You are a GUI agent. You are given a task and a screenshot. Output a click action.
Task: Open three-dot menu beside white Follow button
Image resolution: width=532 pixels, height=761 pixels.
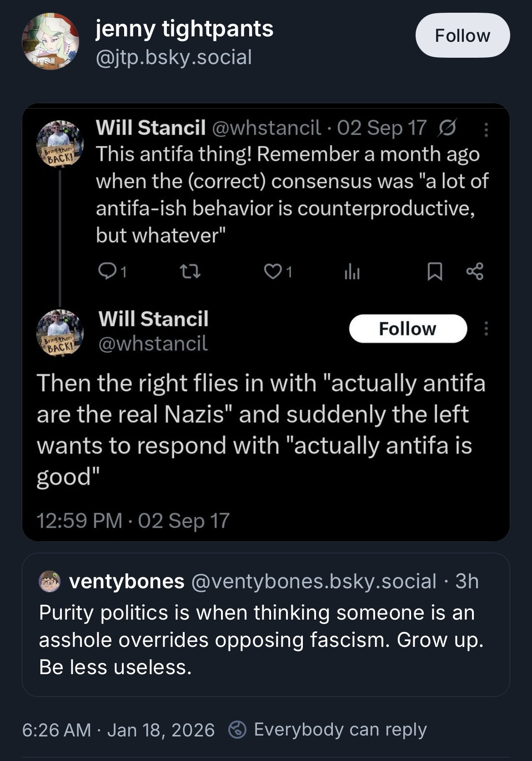(486, 328)
